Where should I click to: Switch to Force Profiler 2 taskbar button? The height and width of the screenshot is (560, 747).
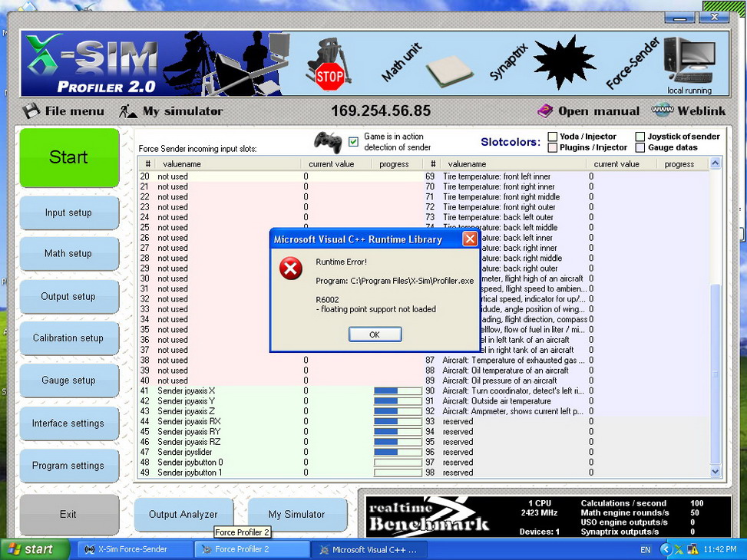[x=253, y=549]
